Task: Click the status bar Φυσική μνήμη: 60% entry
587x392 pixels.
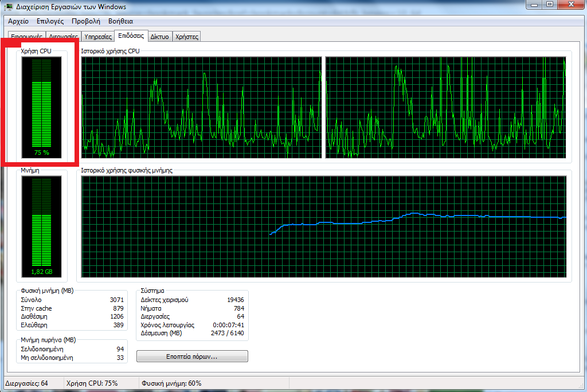Action: [171, 383]
